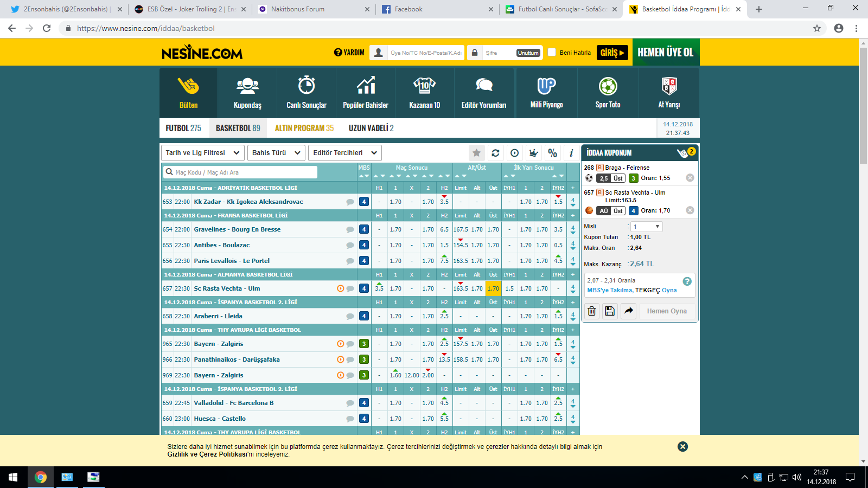
Task: Click the HEMEN ÜYE OL button
Action: point(666,52)
